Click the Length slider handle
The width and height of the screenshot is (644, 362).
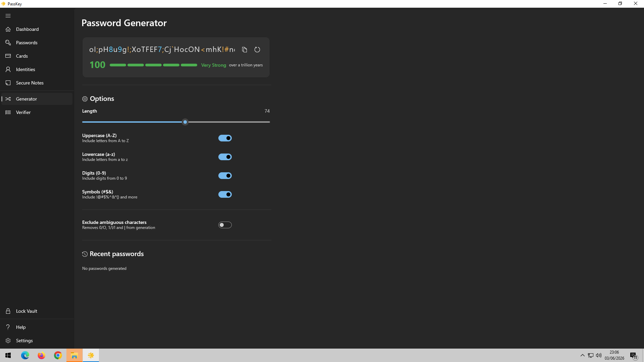click(185, 122)
